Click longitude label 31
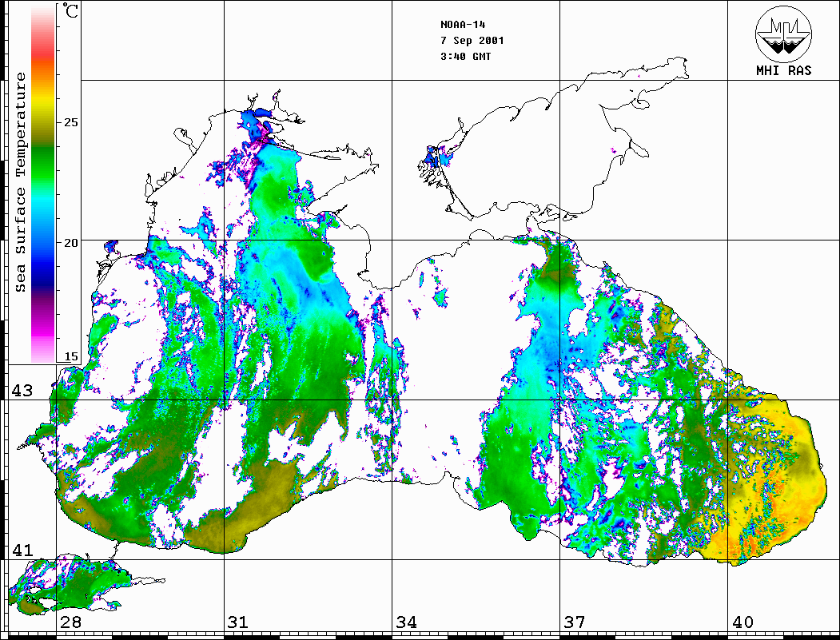The image size is (840, 640). tap(238, 622)
